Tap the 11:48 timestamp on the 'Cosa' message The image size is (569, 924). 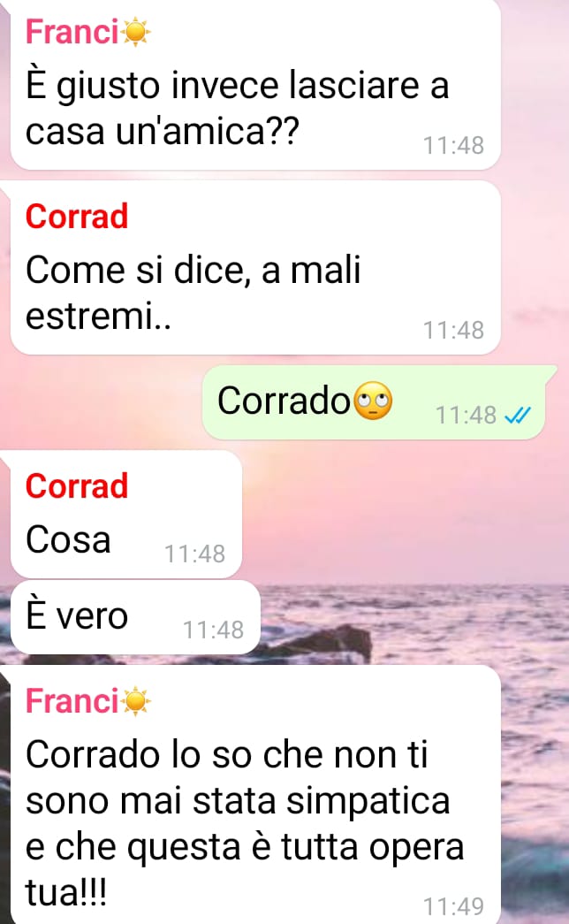[x=195, y=554]
